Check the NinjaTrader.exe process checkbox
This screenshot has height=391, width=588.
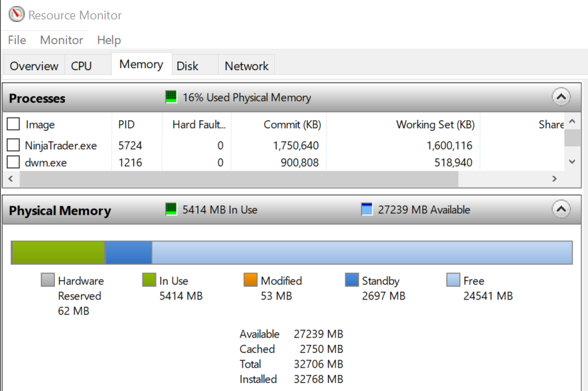(13, 145)
